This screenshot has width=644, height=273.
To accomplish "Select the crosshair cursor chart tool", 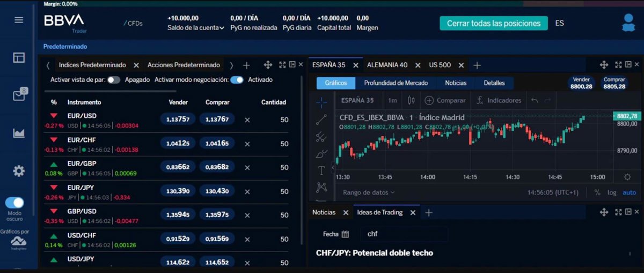I will (321, 101).
